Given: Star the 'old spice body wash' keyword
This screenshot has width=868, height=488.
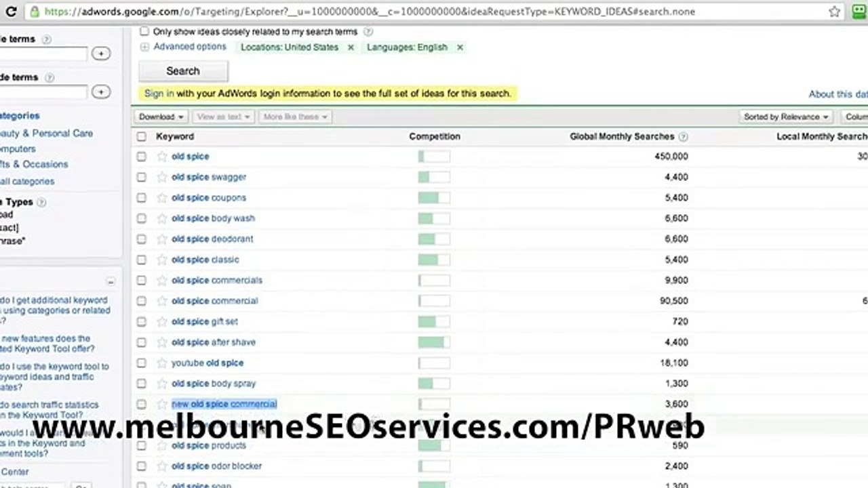Looking at the screenshot, I should point(162,218).
